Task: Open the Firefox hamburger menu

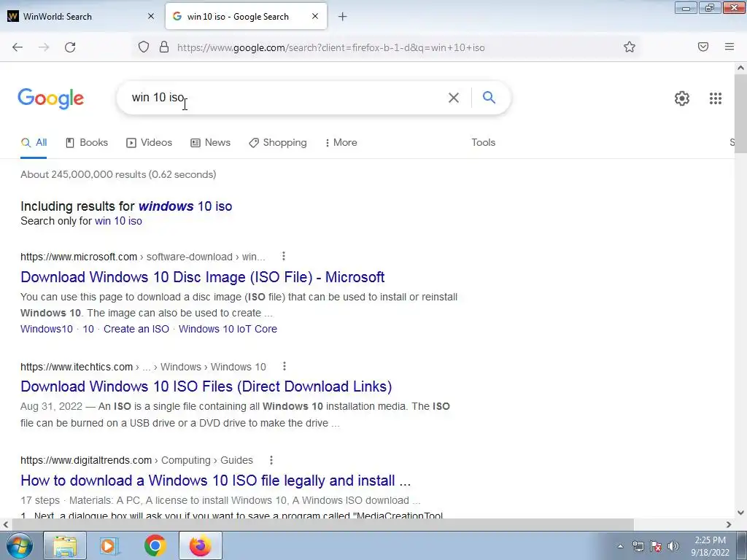Action: 729,47
